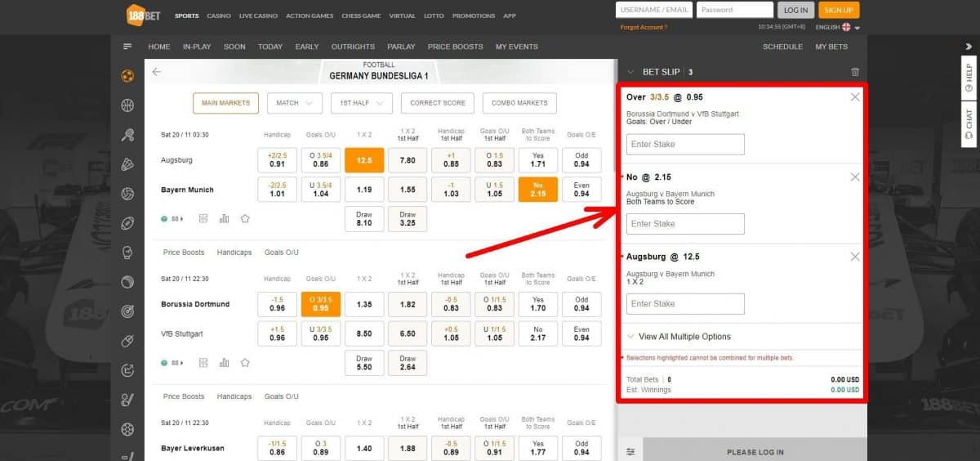Open the American football sport icon
This screenshot has width=980, height=461.
point(127,223)
